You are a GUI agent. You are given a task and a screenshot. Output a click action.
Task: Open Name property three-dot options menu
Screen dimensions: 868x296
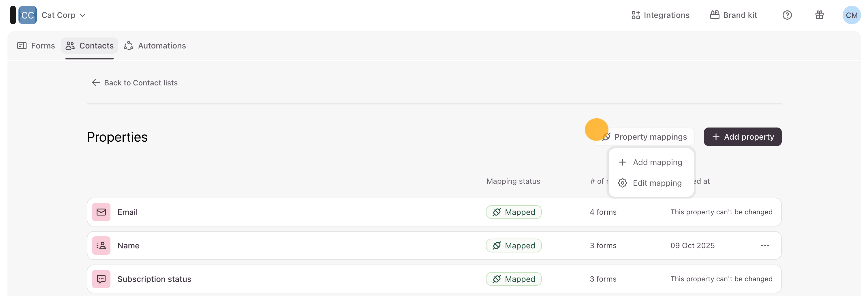764,246
